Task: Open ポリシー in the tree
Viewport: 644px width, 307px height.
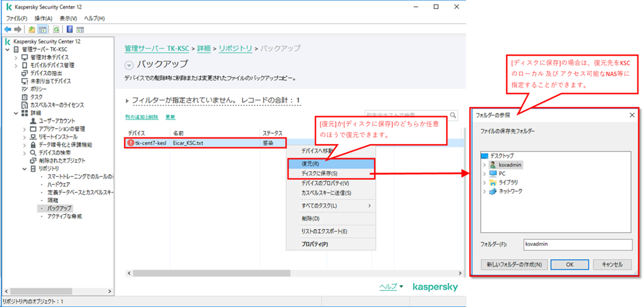Action: click(39, 89)
